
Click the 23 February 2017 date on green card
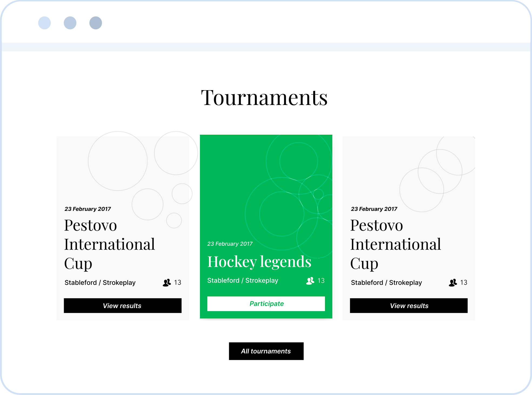point(230,244)
